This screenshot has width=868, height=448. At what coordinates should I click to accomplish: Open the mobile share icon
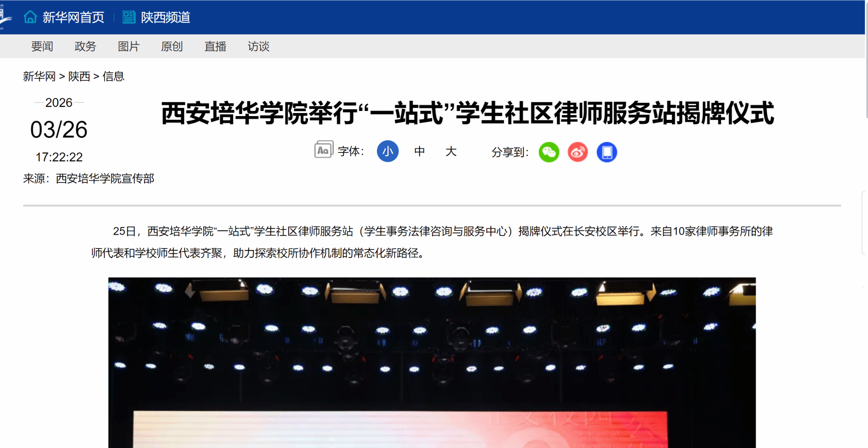[x=607, y=152]
